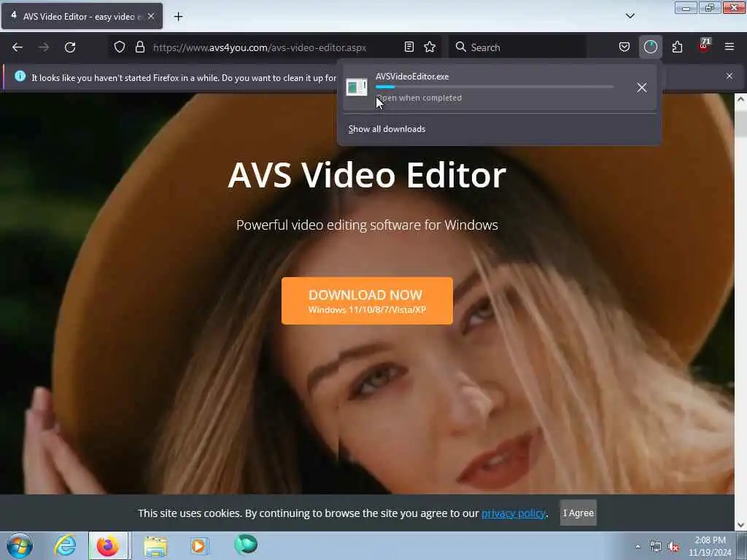Toggle reader view icon in address bar

point(409,47)
